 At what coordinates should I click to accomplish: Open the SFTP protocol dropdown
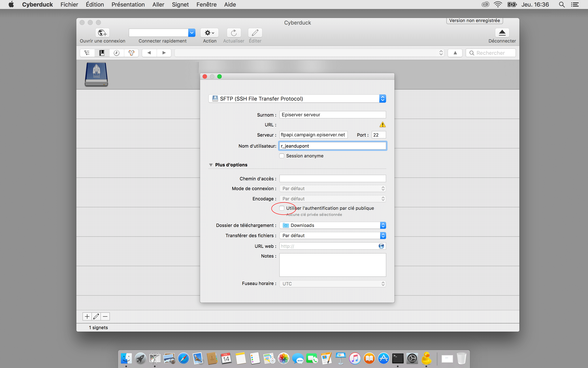coord(297,99)
